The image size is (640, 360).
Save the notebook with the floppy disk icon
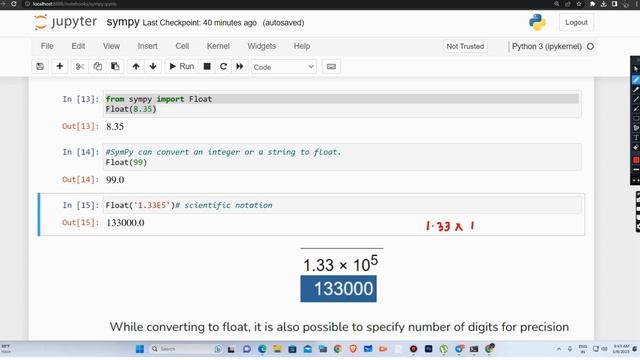tap(40, 67)
